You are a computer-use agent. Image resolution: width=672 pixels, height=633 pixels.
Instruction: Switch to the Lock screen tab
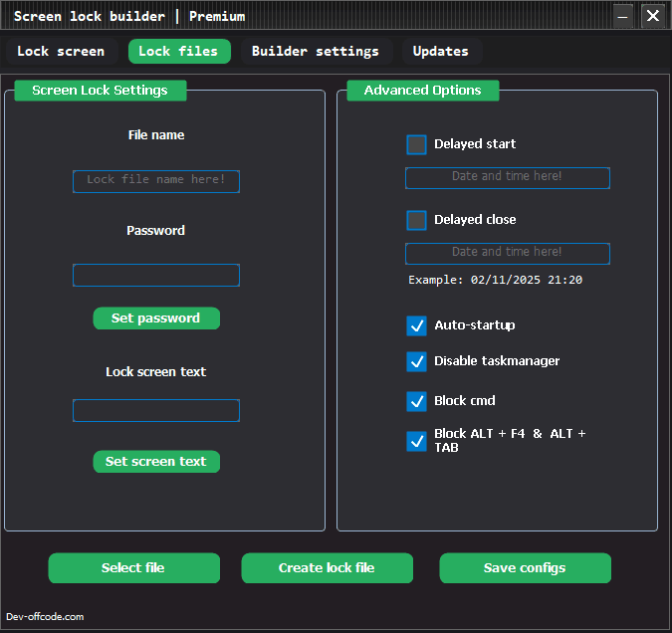click(62, 52)
